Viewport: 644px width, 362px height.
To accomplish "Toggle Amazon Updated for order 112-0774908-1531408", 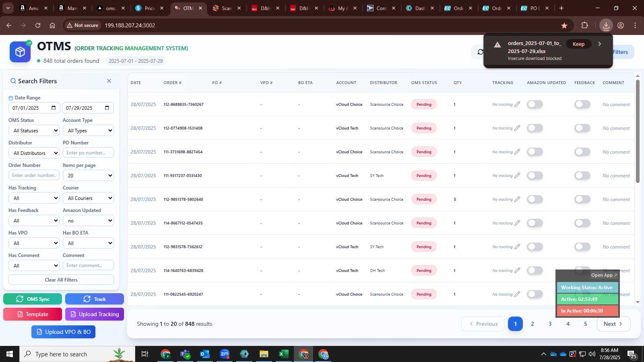I will tap(535, 128).
